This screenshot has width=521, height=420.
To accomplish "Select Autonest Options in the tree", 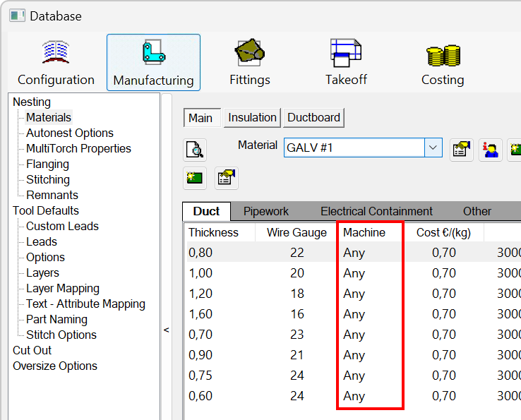I will click(69, 133).
